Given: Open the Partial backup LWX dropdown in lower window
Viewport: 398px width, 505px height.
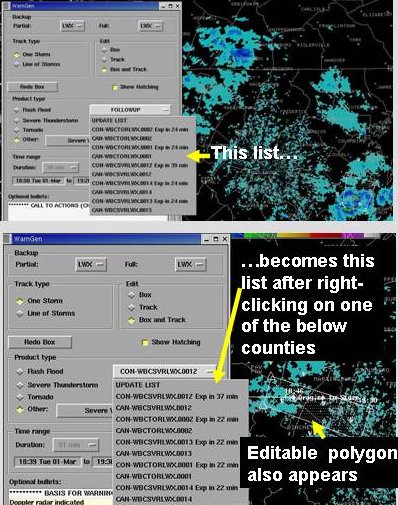Looking at the screenshot, I should tap(91, 265).
